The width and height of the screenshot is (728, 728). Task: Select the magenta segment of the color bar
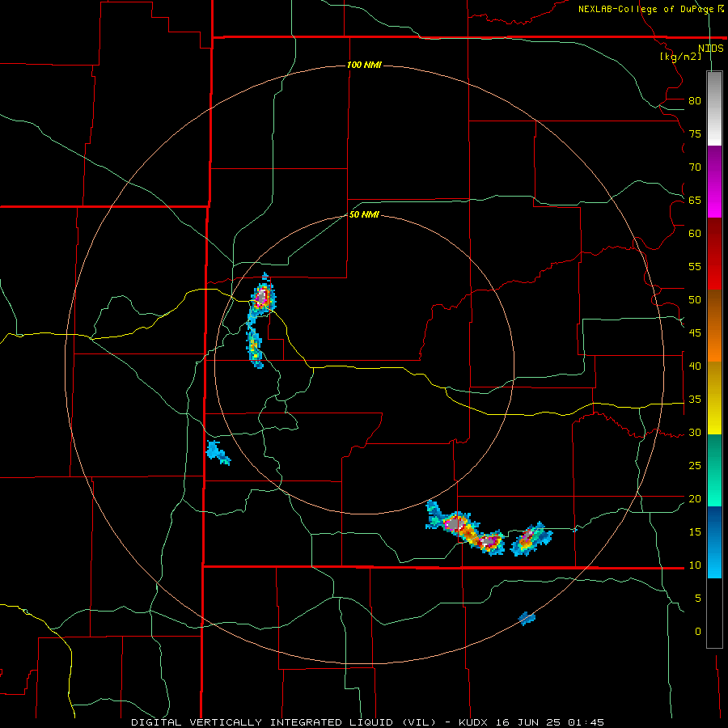click(x=714, y=181)
